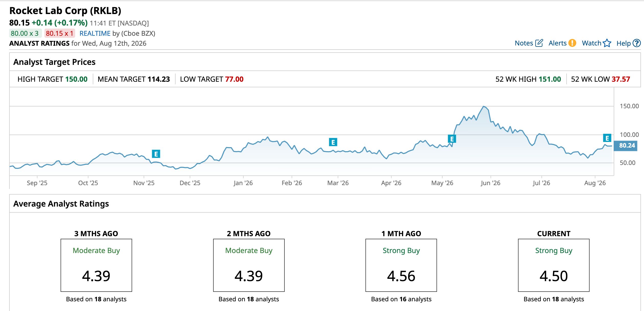The width and height of the screenshot is (644, 311).
Task: Click the ask quote 80.15 x 1
Action: [x=60, y=33]
